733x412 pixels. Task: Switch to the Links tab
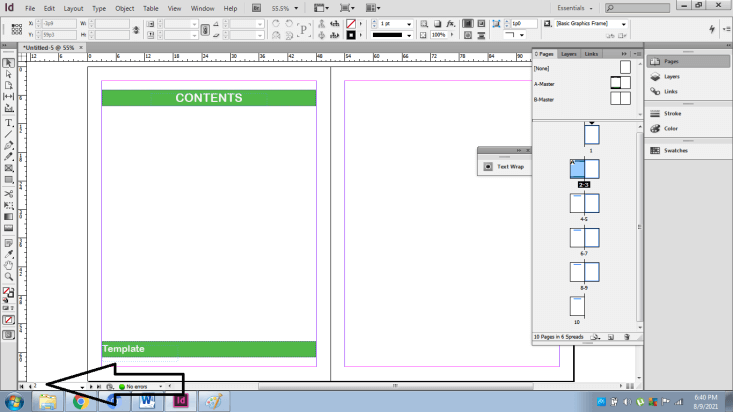tap(591, 54)
